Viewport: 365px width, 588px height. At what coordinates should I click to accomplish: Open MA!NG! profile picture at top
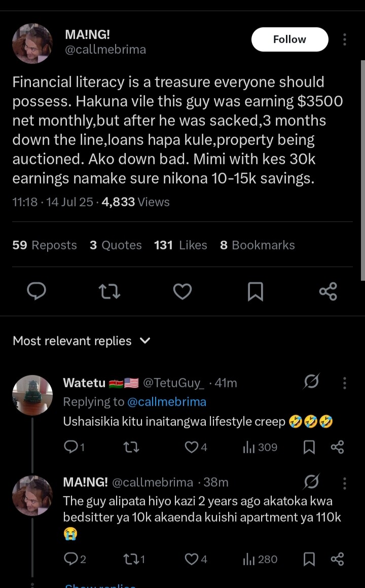(32, 44)
